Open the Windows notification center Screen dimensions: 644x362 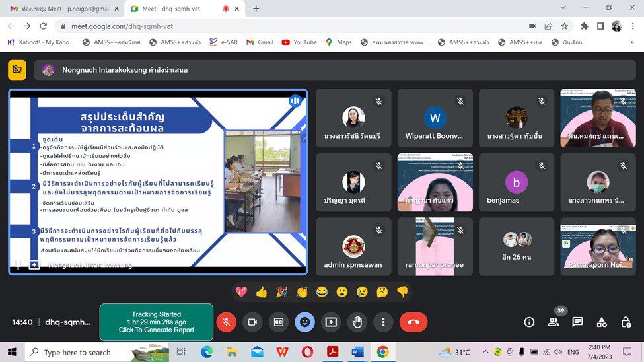[x=627, y=352]
